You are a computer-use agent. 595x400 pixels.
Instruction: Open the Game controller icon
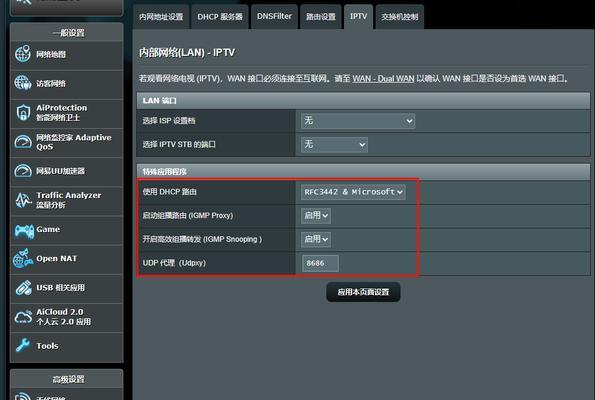click(24, 231)
